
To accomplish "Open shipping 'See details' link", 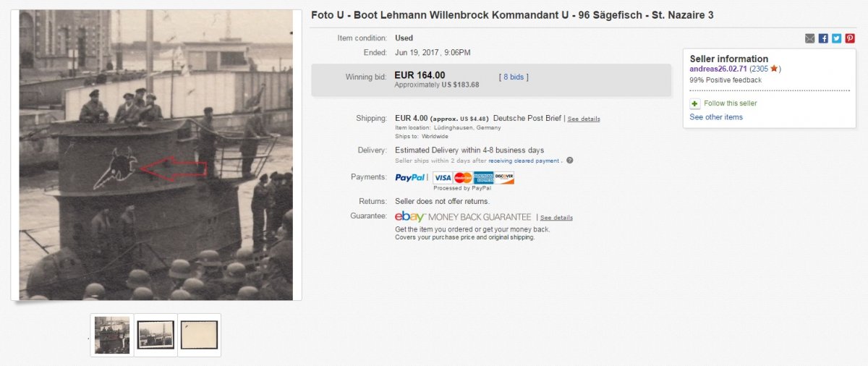I will click(x=584, y=119).
